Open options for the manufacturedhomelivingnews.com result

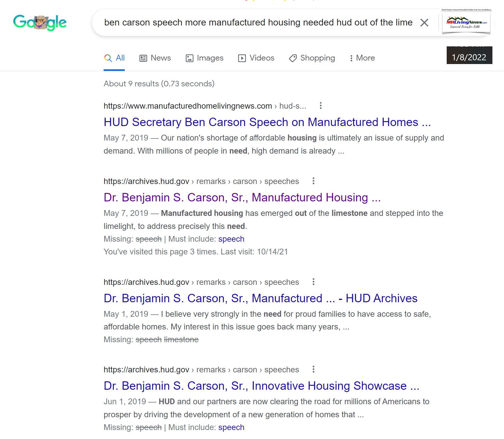point(320,106)
